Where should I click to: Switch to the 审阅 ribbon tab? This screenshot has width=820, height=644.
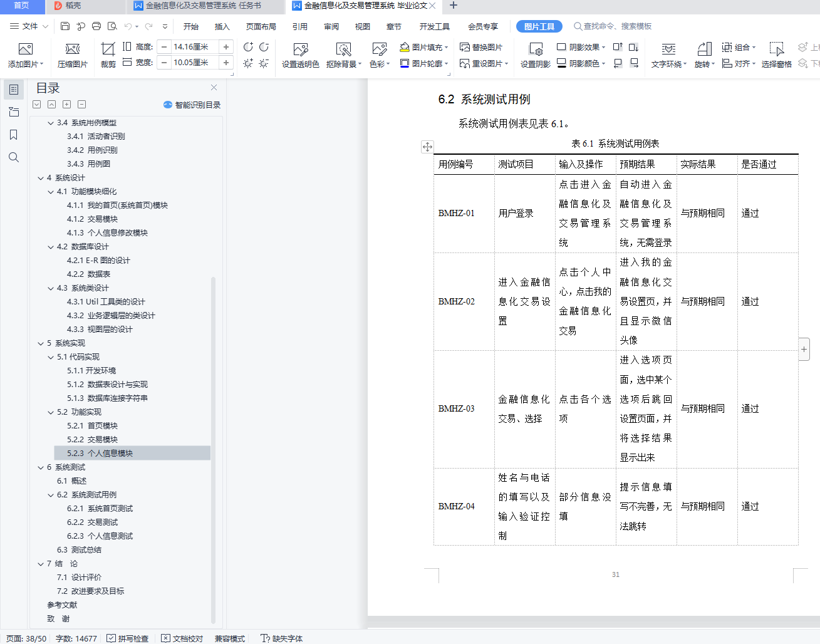[331, 26]
